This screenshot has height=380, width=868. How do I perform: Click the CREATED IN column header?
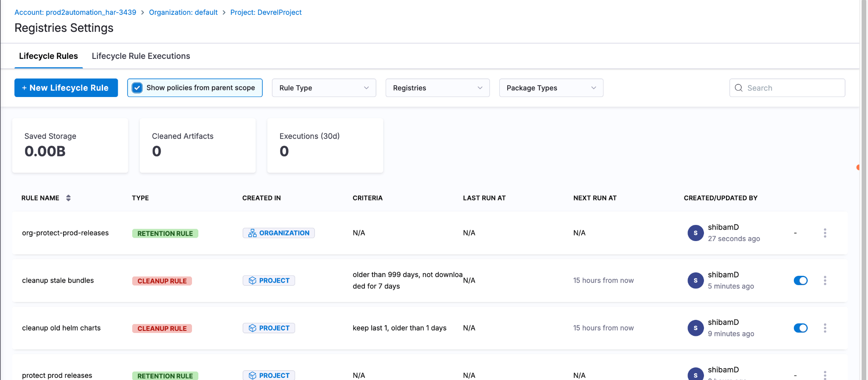coord(262,198)
